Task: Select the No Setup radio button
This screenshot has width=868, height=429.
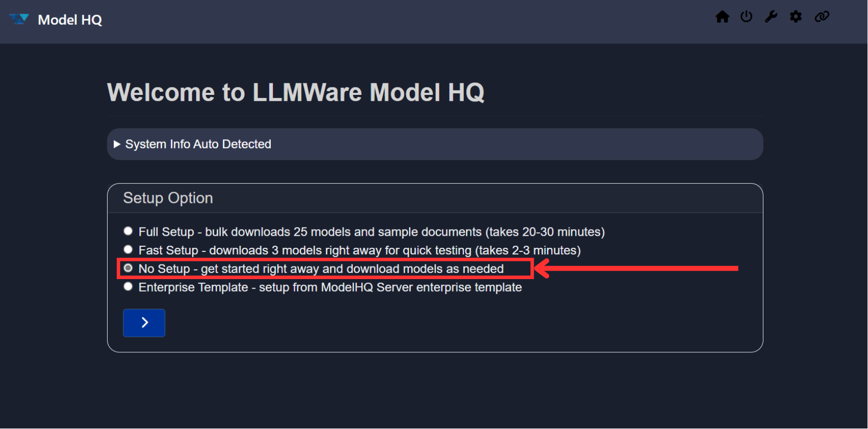Action: click(x=128, y=269)
